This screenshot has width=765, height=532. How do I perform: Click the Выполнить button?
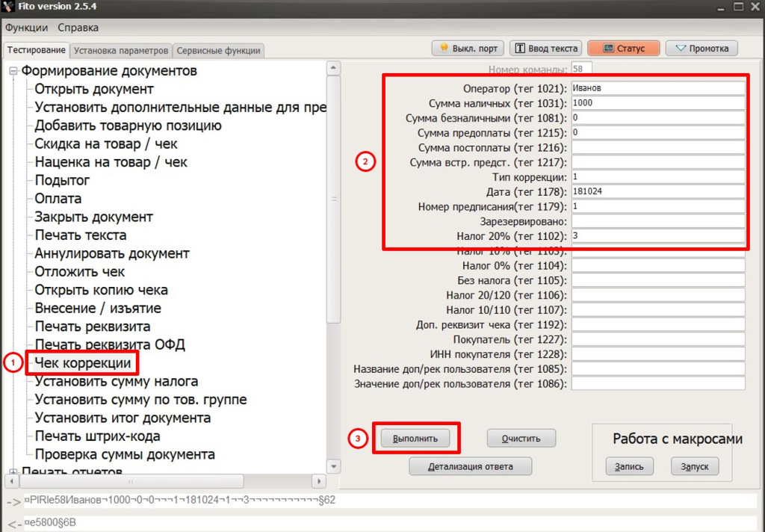pos(415,438)
